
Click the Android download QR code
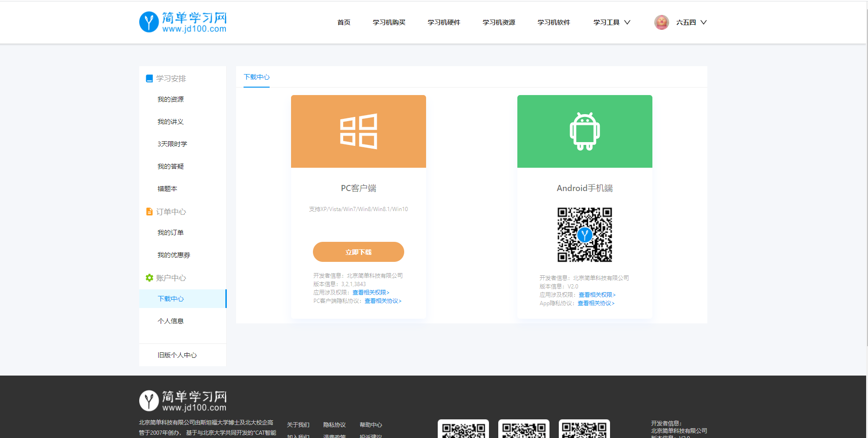pos(585,235)
